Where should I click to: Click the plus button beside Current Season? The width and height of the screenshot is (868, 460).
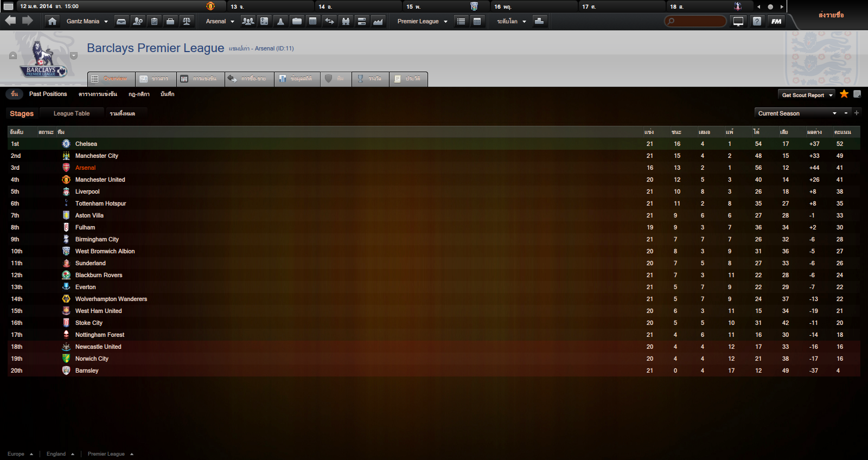click(857, 113)
